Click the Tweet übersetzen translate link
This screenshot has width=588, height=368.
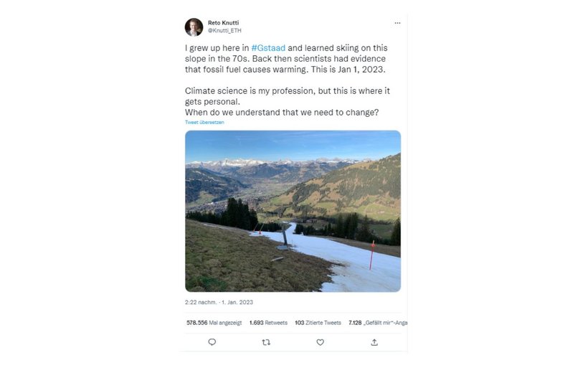pyautogui.click(x=204, y=123)
